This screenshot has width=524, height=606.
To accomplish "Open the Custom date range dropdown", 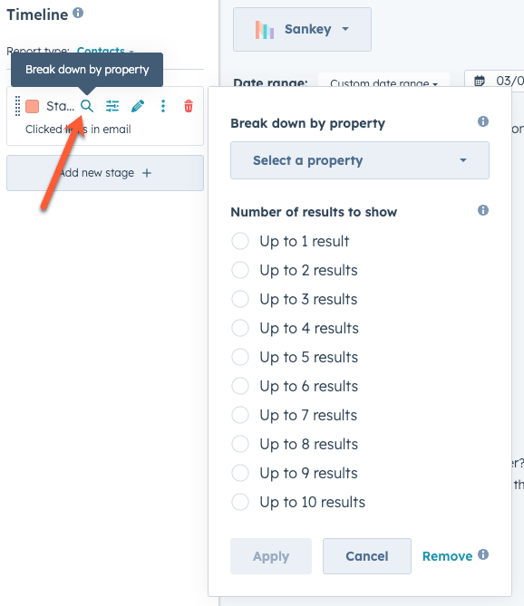I will 384,82.
